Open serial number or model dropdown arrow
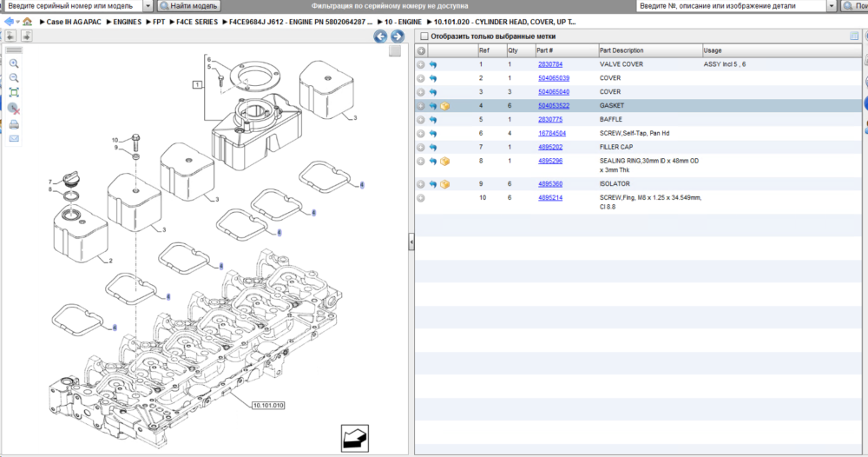 [x=148, y=6]
